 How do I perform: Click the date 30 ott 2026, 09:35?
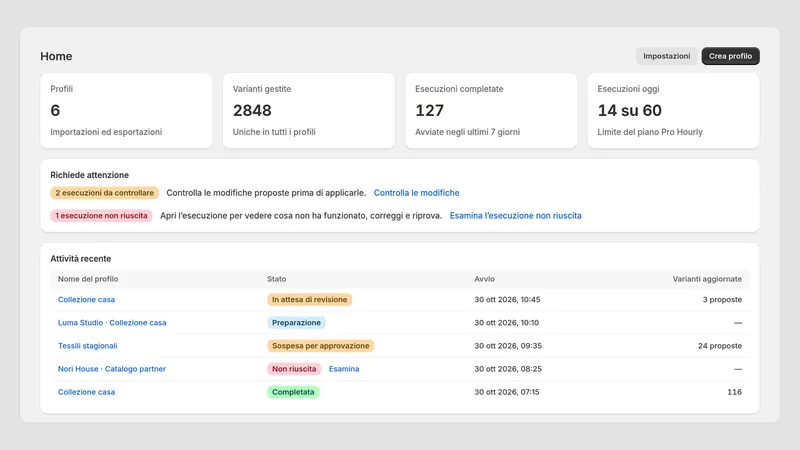pos(508,346)
